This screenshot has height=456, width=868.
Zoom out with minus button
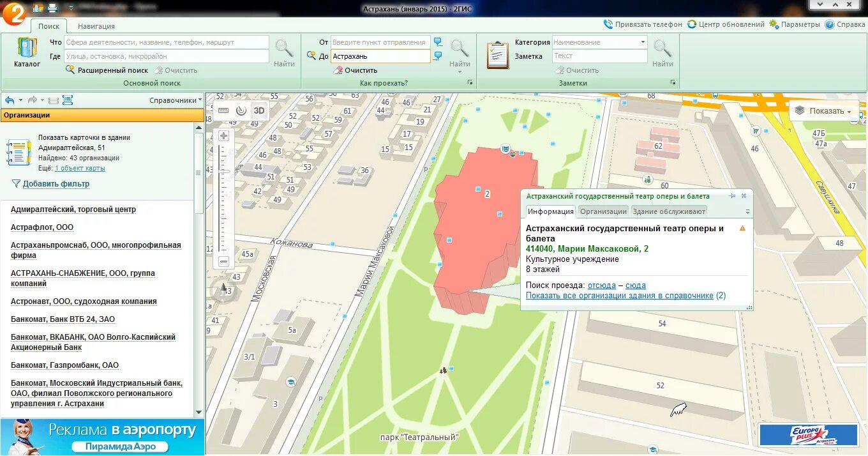[x=223, y=261]
